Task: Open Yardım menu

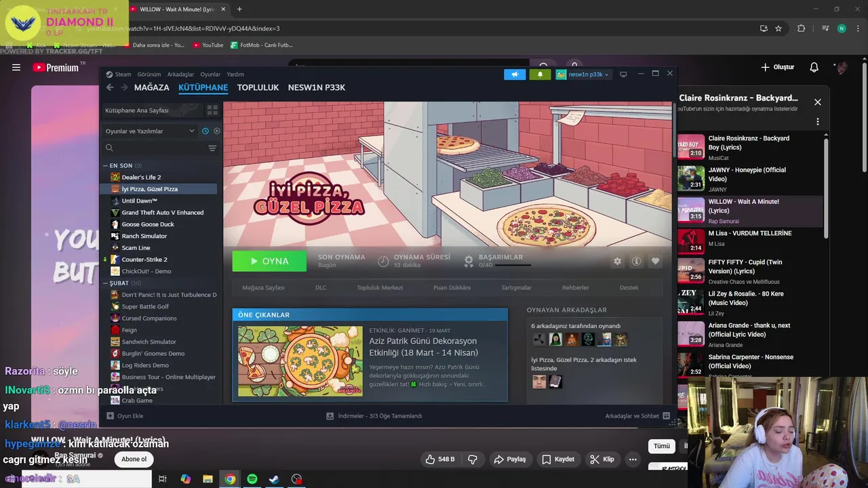Action: tap(235, 75)
